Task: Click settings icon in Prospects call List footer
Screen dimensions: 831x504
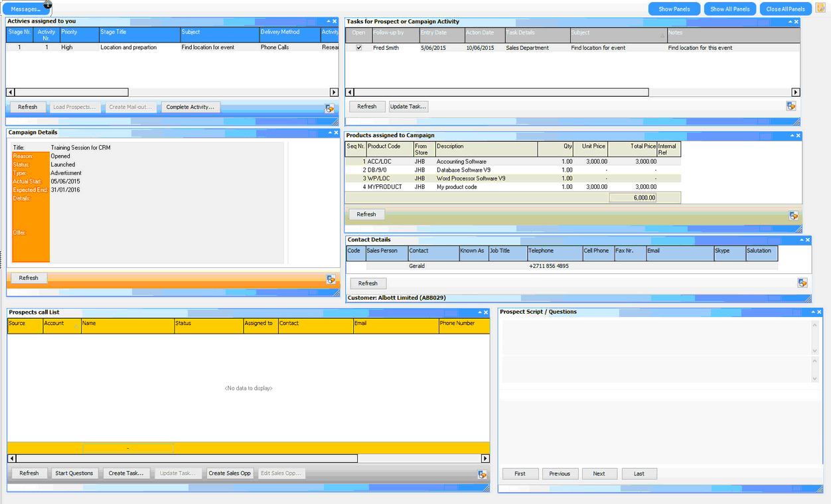Action: coord(482,474)
